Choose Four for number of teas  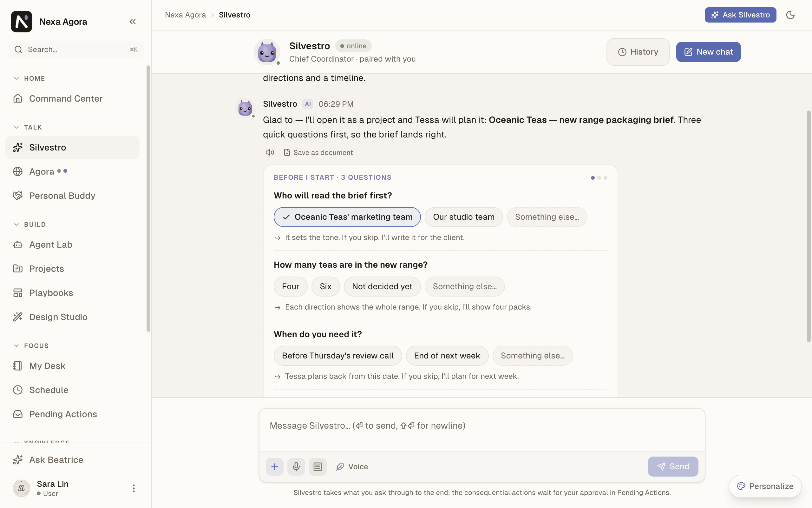(x=290, y=287)
